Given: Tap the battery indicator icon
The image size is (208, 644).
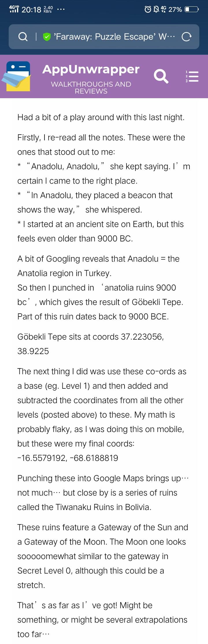Looking at the screenshot, I should click(x=191, y=10).
